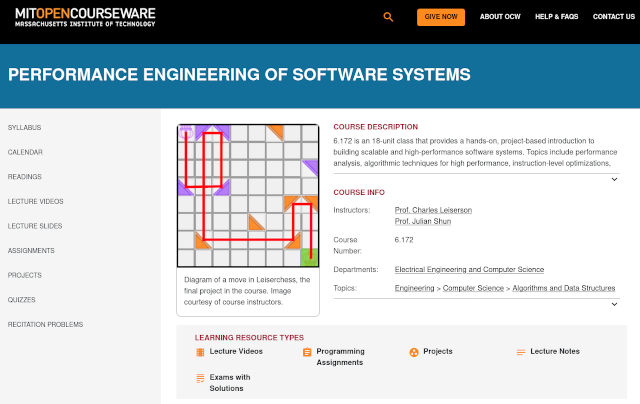Click the Learning Resource Types heading

pyautogui.click(x=249, y=337)
